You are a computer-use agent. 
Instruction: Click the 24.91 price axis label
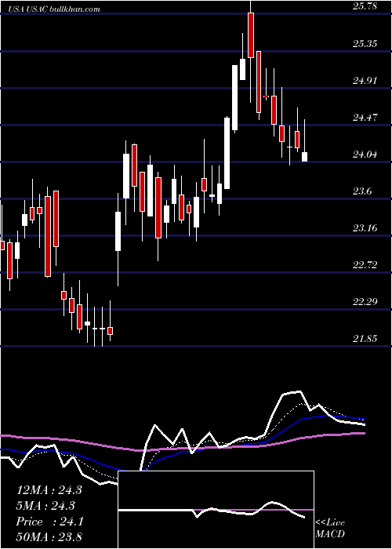coord(365,81)
